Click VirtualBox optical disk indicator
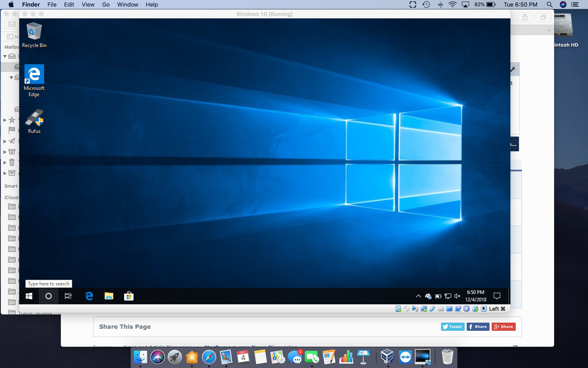The width and height of the screenshot is (588, 368). tap(406, 309)
